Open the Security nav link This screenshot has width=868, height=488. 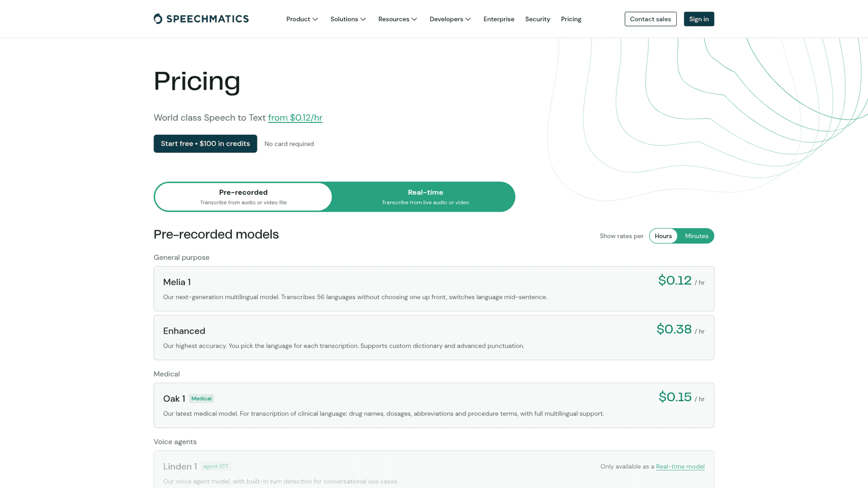[537, 19]
